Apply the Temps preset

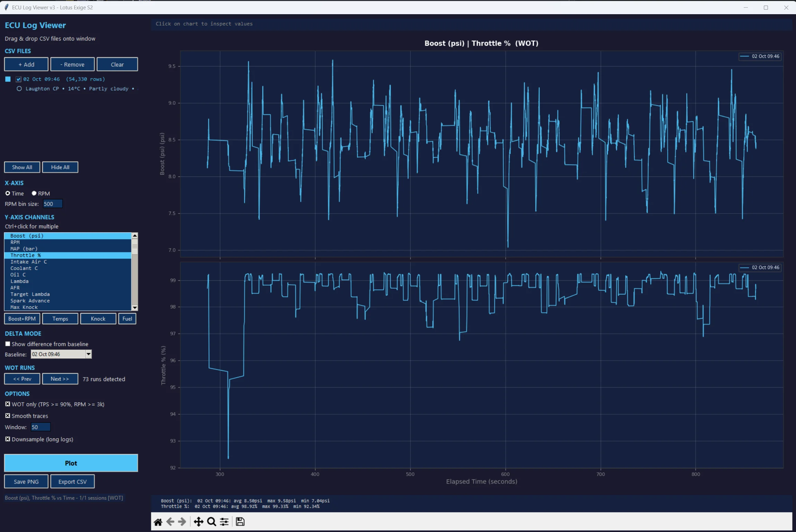[x=60, y=319]
